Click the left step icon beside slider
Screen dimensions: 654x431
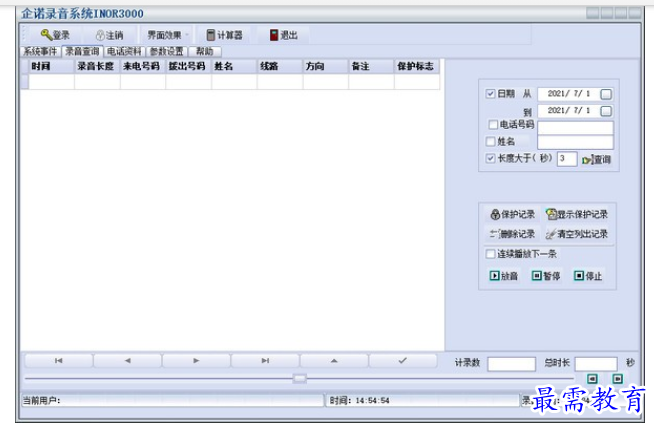point(592,378)
